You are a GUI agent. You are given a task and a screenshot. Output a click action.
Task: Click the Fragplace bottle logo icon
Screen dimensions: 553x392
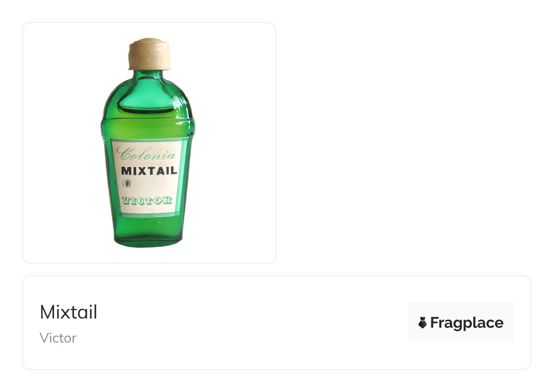(x=423, y=323)
